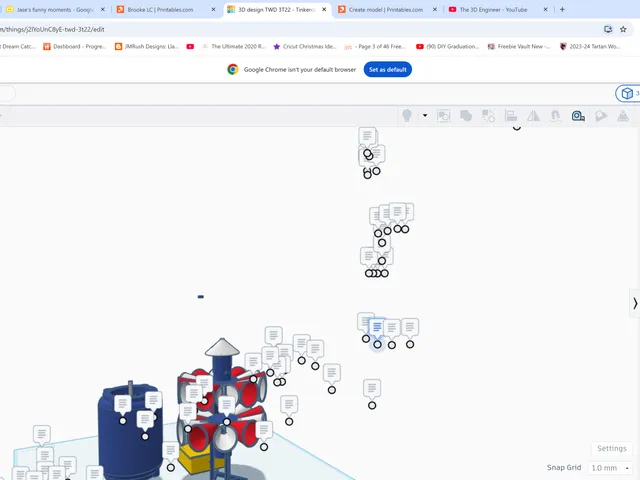Select the Group shapes toolbar icon

point(466,116)
